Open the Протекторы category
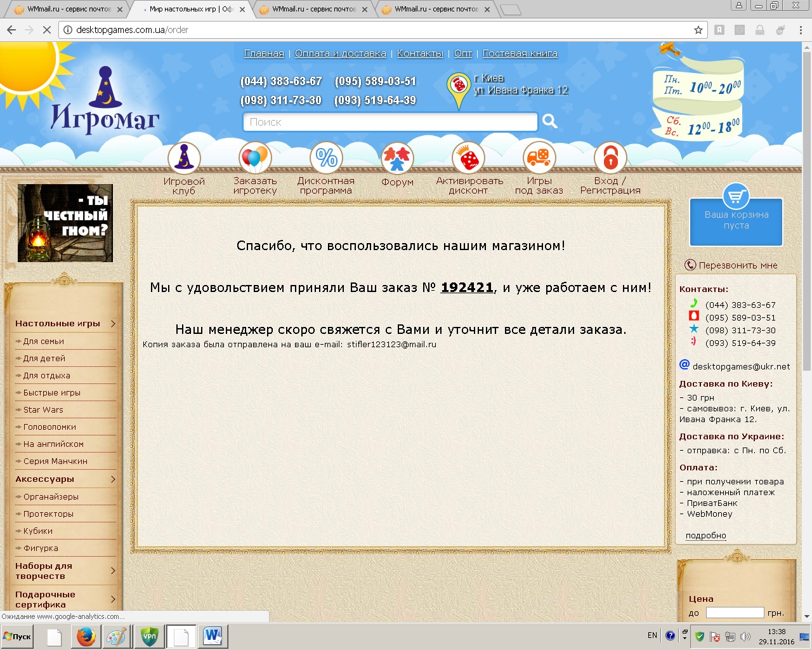The height and width of the screenshot is (650, 812). point(48,514)
